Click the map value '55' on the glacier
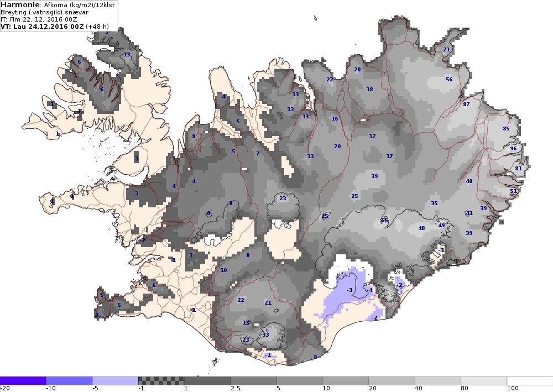 coord(384,221)
